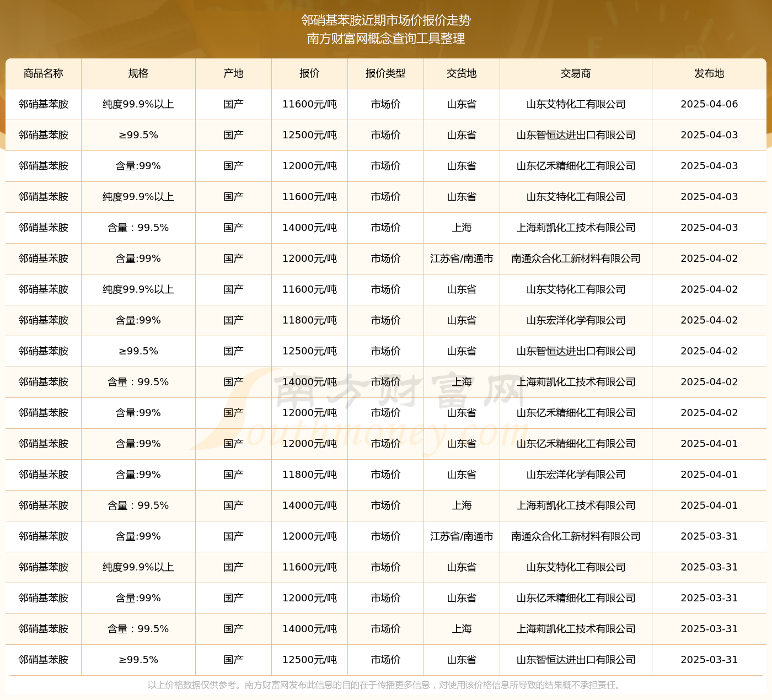This screenshot has height=700, width=772.
Task: Click the 发布地 column header
Action: point(709,73)
